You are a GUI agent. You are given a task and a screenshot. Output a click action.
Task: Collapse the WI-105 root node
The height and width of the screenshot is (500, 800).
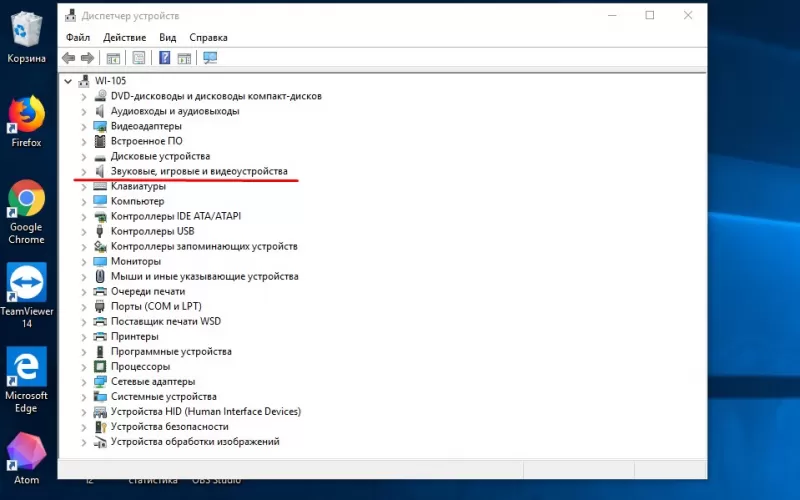pyautogui.click(x=68, y=81)
